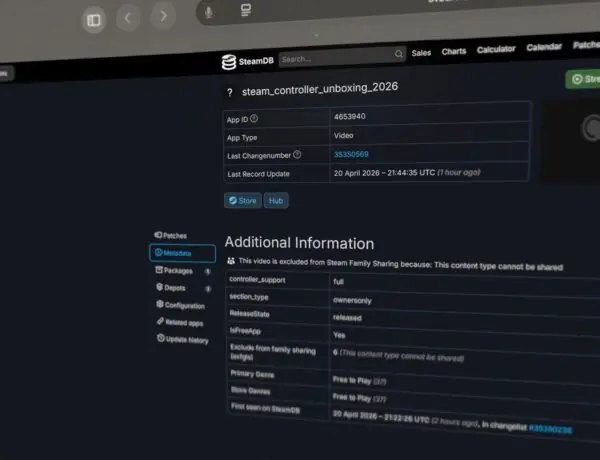This screenshot has height=460, width=600.
Task: Click the family sharing people icon
Action: (231, 261)
